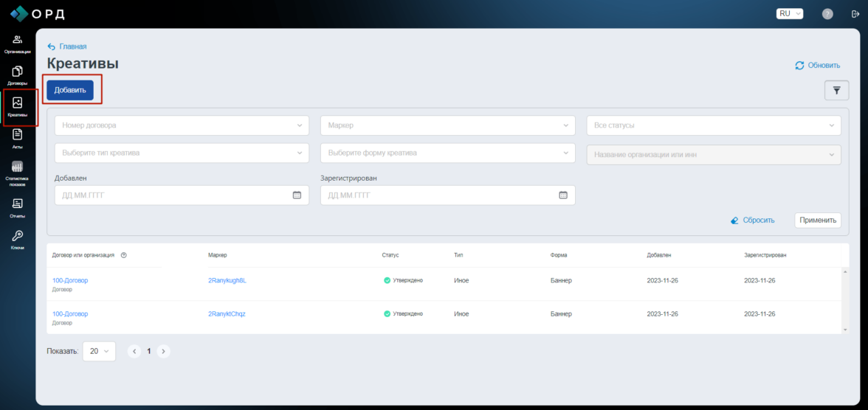The image size is (868, 410).
Task: Open the Организации sidebar section
Action: coord(18,44)
